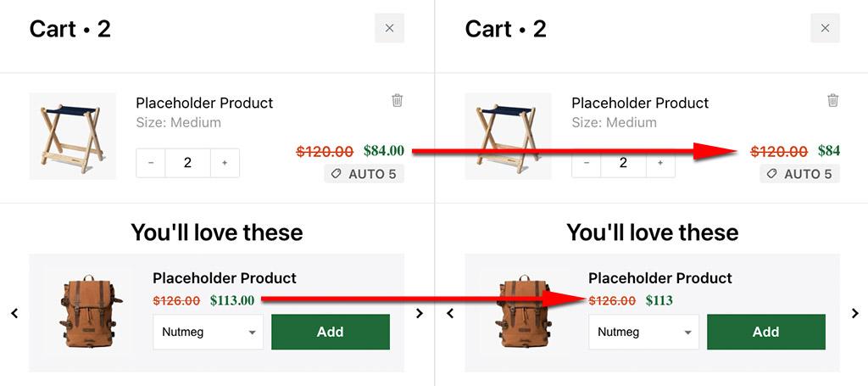Image resolution: width=868 pixels, height=386 pixels.
Task: Open backpack thumbnail in right cart
Action: click(x=514, y=313)
